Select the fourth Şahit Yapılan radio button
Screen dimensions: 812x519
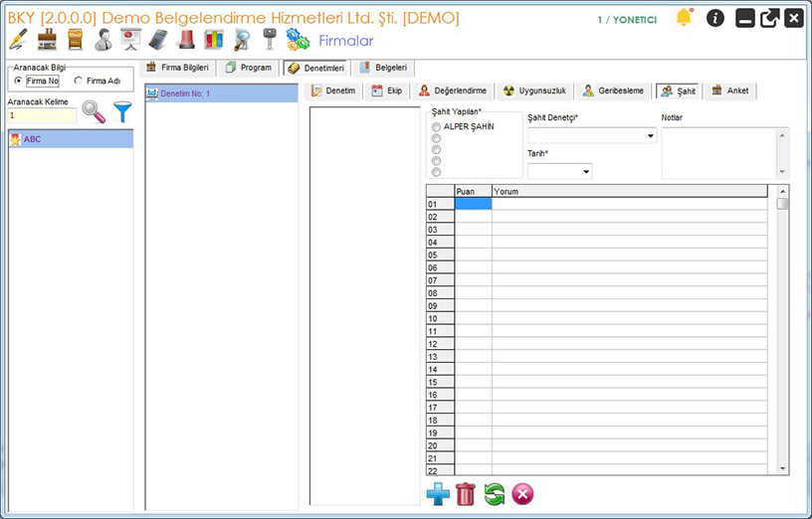437,161
